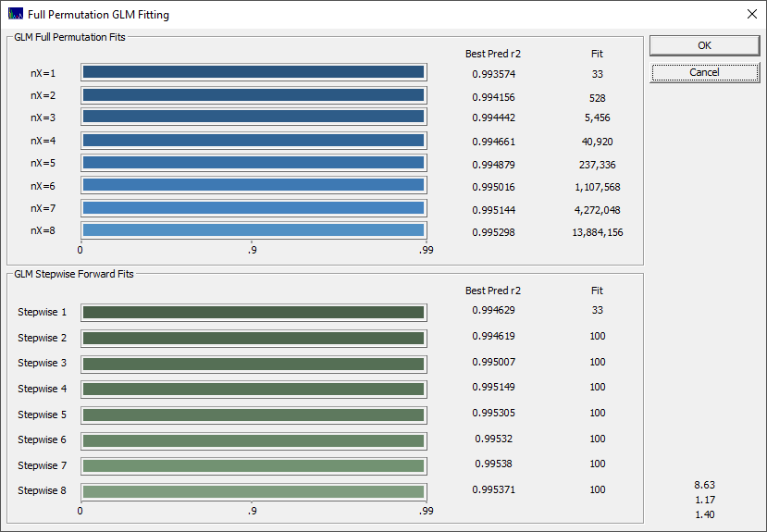The height and width of the screenshot is (532, 767).
Task: Click the nX=1 row label
Action: click(x=43, y=73)
